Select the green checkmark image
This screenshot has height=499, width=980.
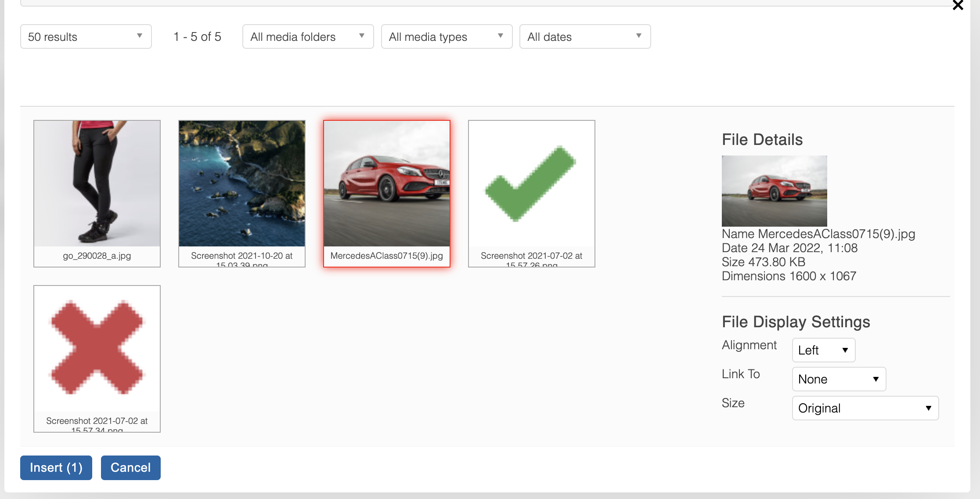[x=531, y=184]
